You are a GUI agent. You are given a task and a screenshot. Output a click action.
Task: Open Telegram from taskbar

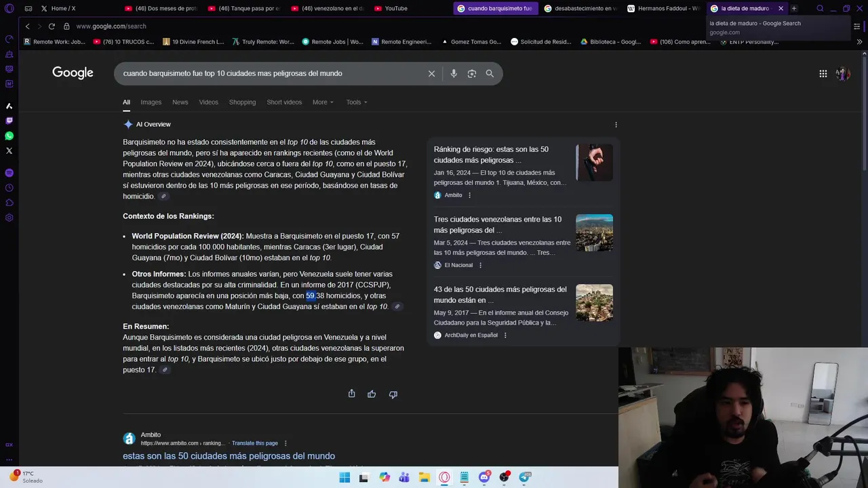click(525, 477)
